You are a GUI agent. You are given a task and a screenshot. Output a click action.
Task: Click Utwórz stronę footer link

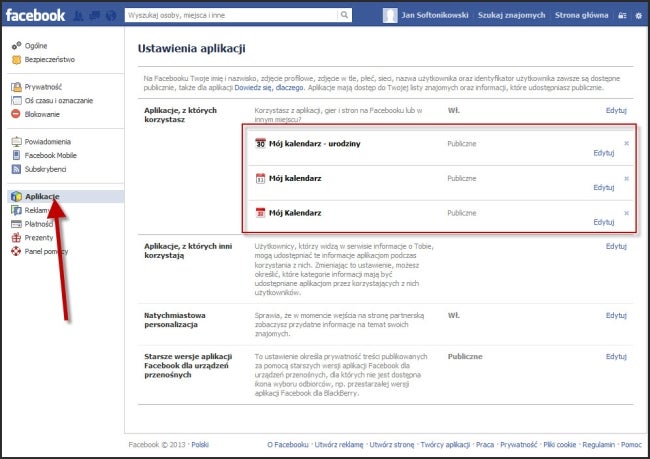point(392,444)
